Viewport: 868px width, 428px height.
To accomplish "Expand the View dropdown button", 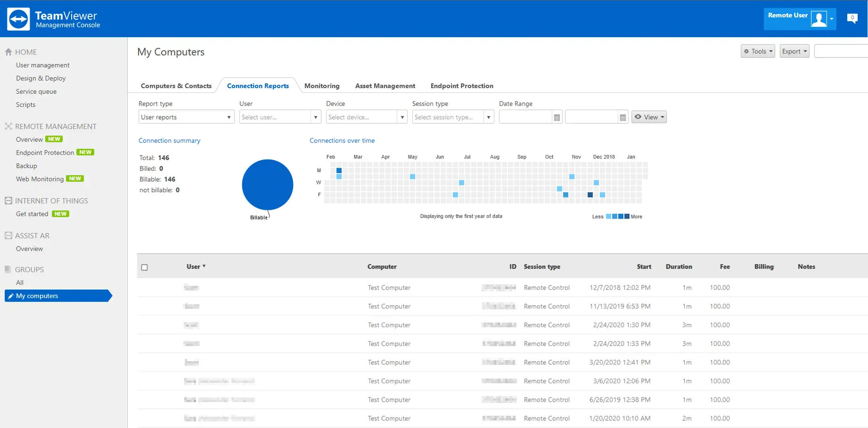I will (x=649, y=117).
